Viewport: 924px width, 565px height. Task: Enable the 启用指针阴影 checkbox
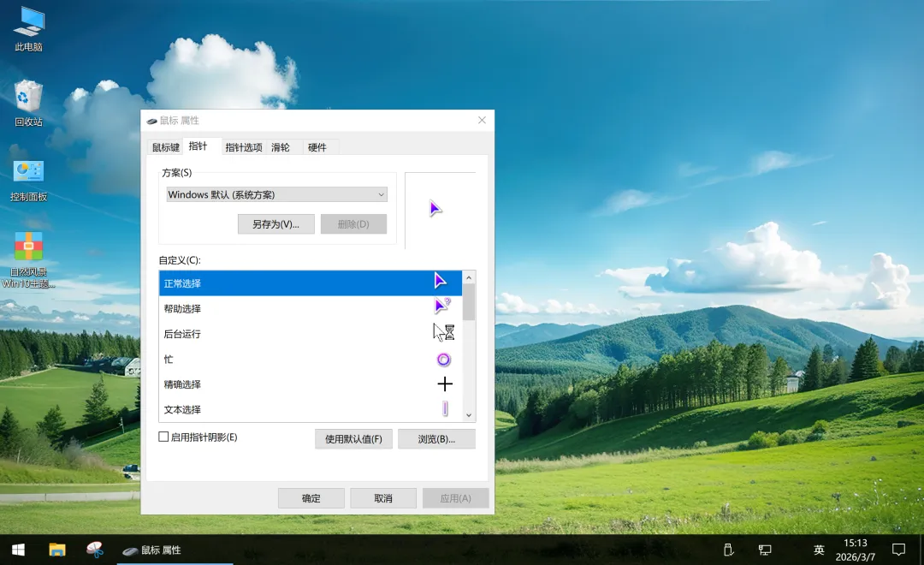tap(163, 437)
